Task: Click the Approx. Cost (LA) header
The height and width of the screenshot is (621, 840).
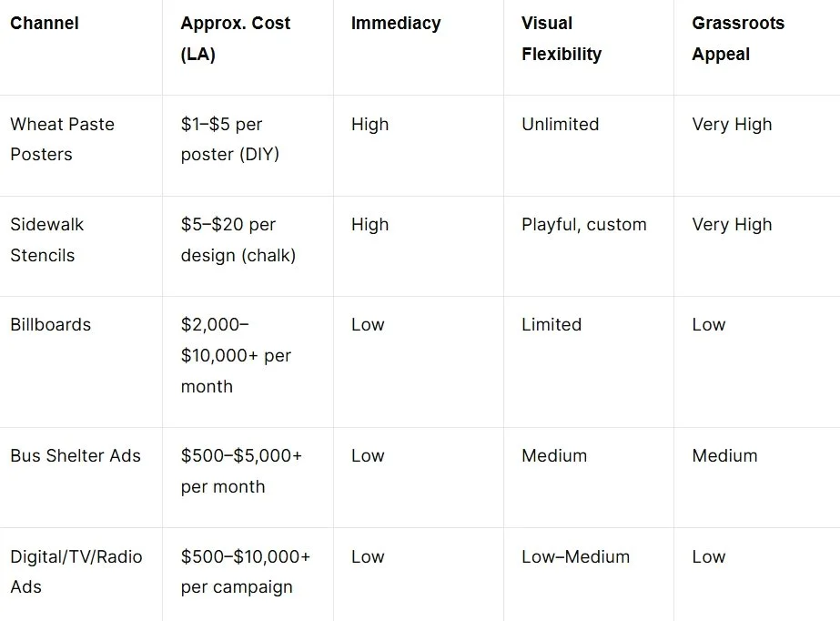Action: [x=235, y=38]
